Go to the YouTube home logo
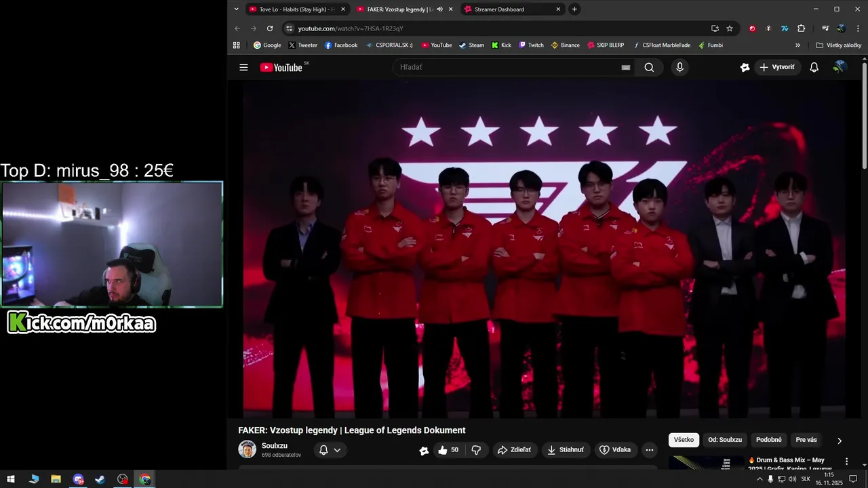The image size is (868, 488). (281, 67)
